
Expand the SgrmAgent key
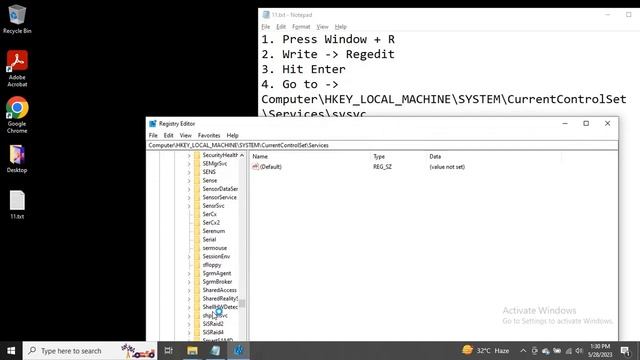tap(189, 273)
